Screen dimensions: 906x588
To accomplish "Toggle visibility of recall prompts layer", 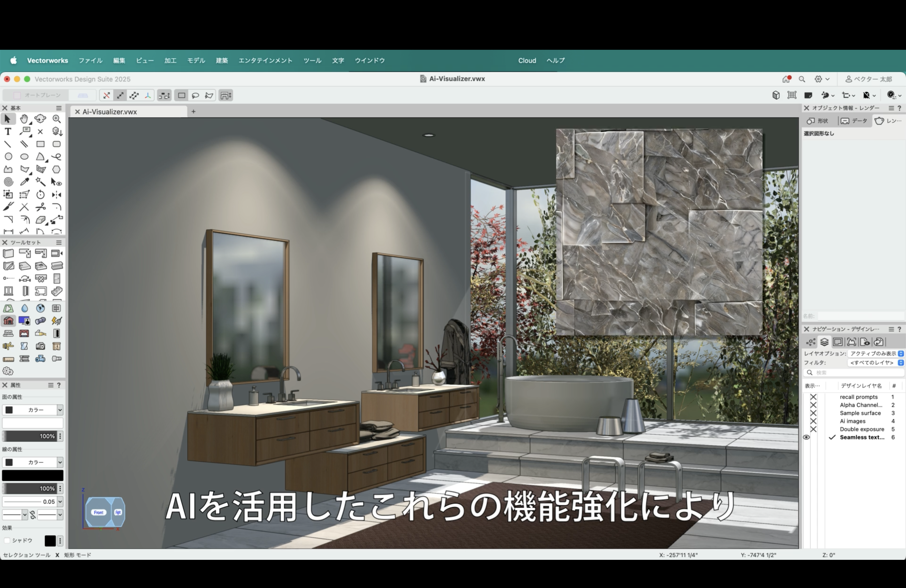I will (x=813, y=397).
